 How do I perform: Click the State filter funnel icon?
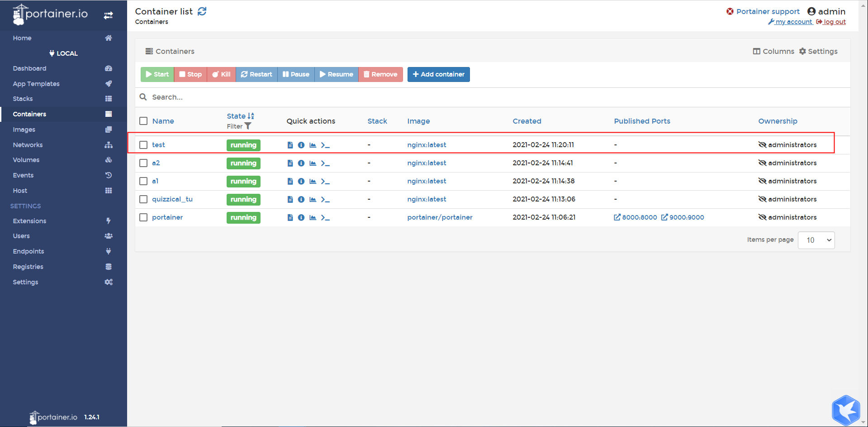pos(248,126)
